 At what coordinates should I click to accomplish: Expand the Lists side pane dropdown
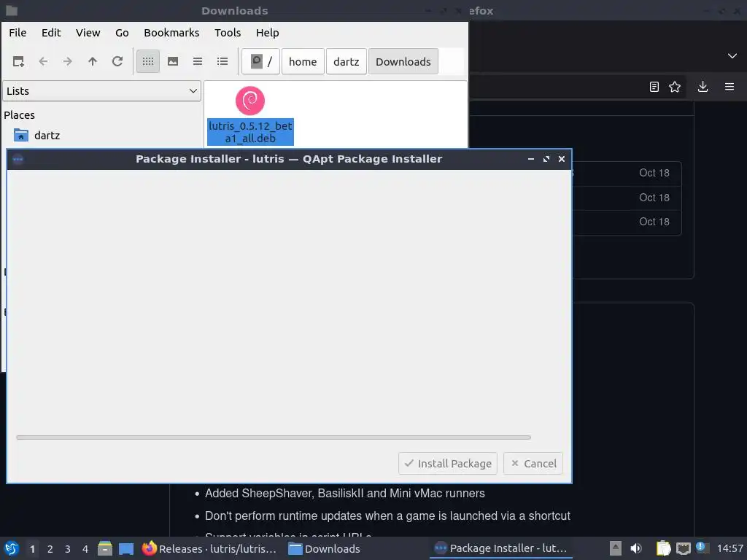101,91
